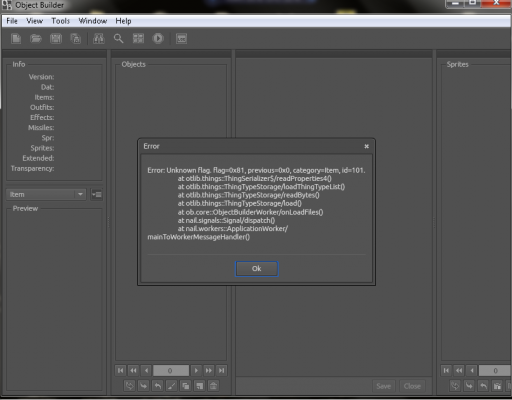The width and height of the screenshot is (512, 400).
Task: Click the 'Transparency:' label in Info
Action: pyautogui.click(x=32, y=169)
